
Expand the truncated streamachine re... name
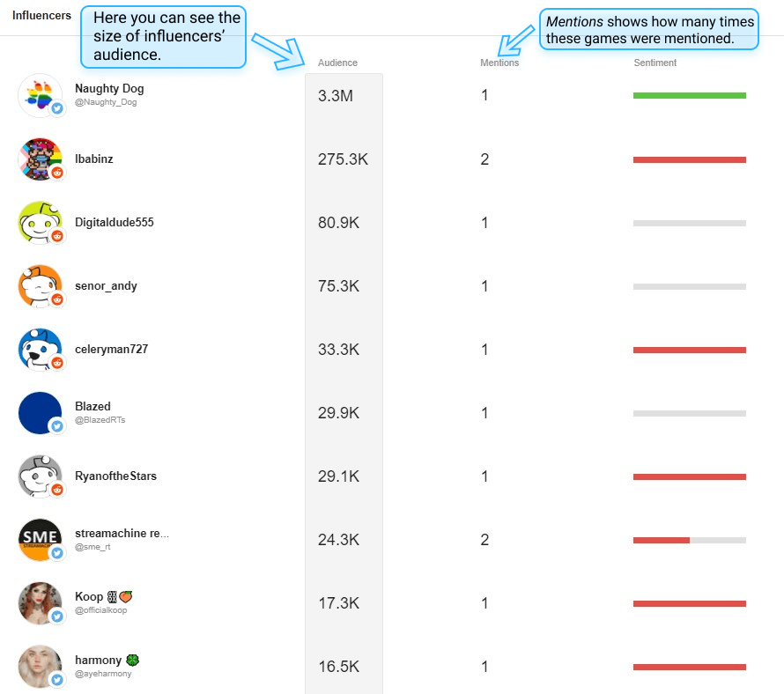(x=122, y=533)
